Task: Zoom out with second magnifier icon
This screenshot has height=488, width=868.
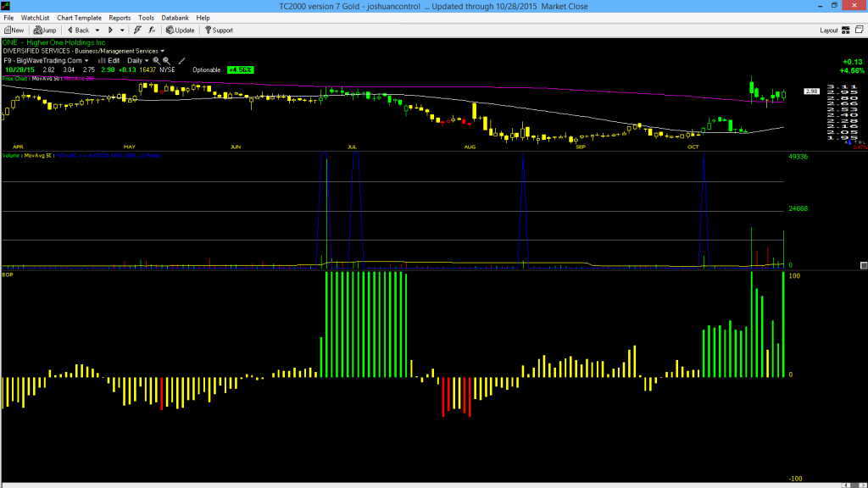Action: click(x=166, y=61)
